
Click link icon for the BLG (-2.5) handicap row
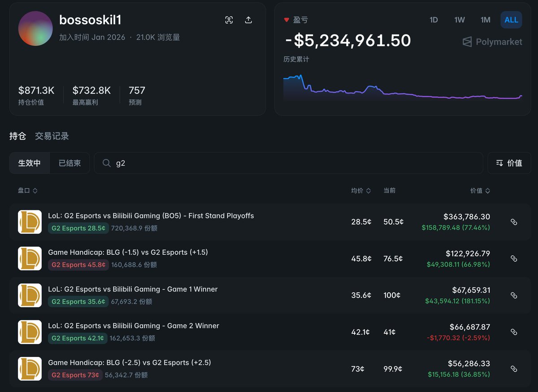(x=514, y=369)
